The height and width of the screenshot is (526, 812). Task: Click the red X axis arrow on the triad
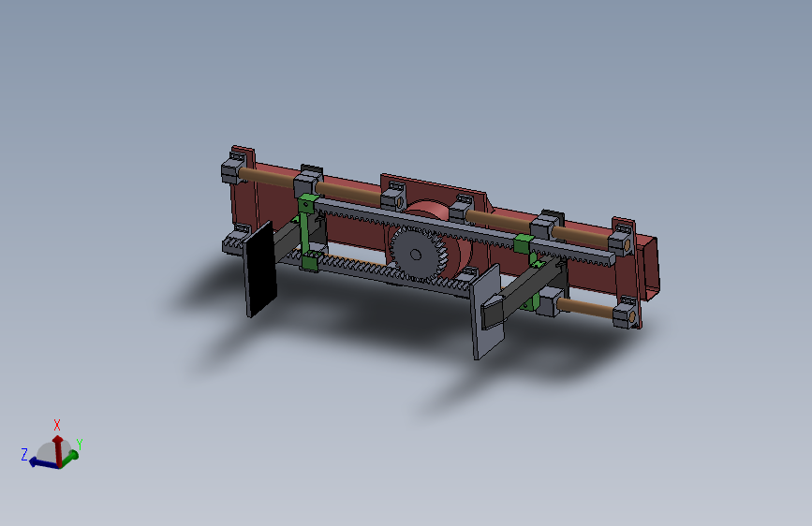click(x=57, y=449)
